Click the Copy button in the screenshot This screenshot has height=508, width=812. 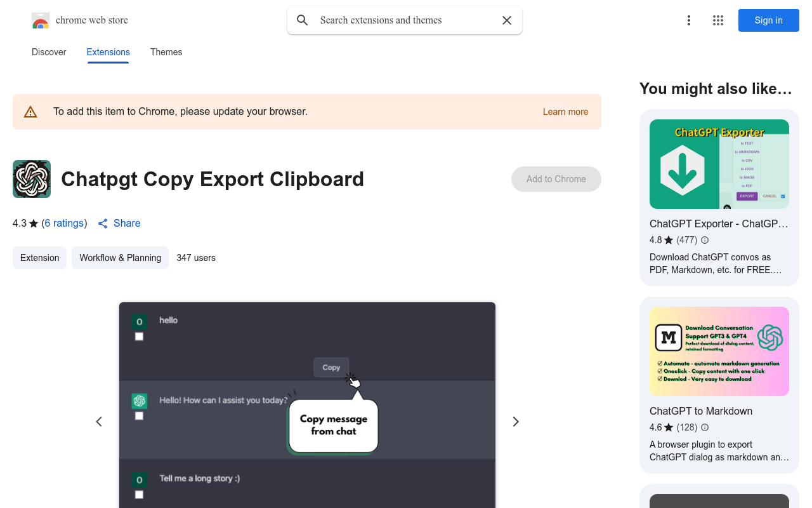331,367
